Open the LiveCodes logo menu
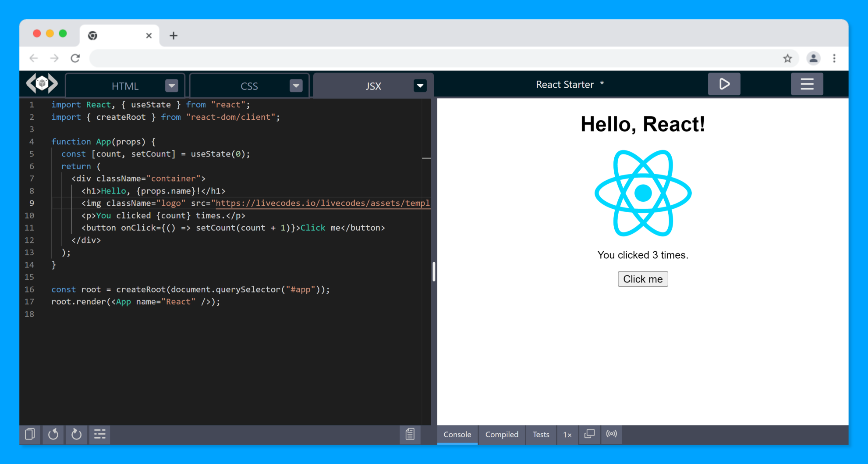This screenshot has width=868, height=464. pyautogui.click(x=42, y=83)
